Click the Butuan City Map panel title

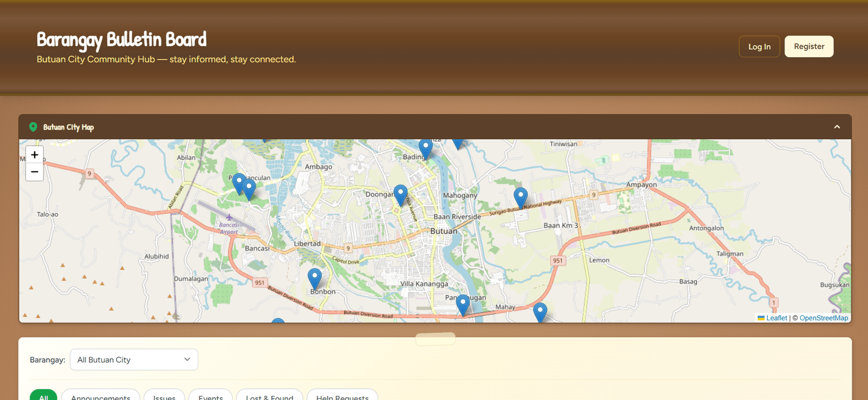68,127
